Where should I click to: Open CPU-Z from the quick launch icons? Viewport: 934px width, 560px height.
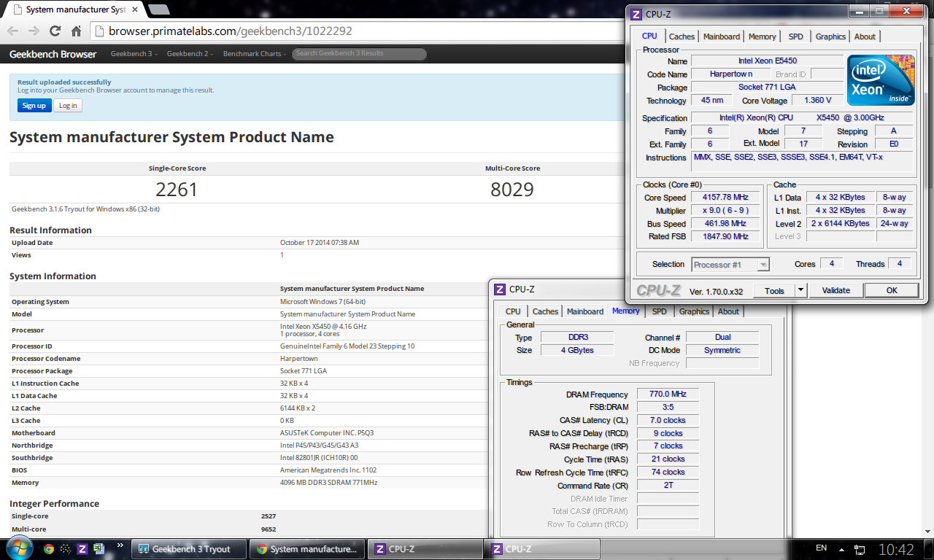(x=82, y=549)
